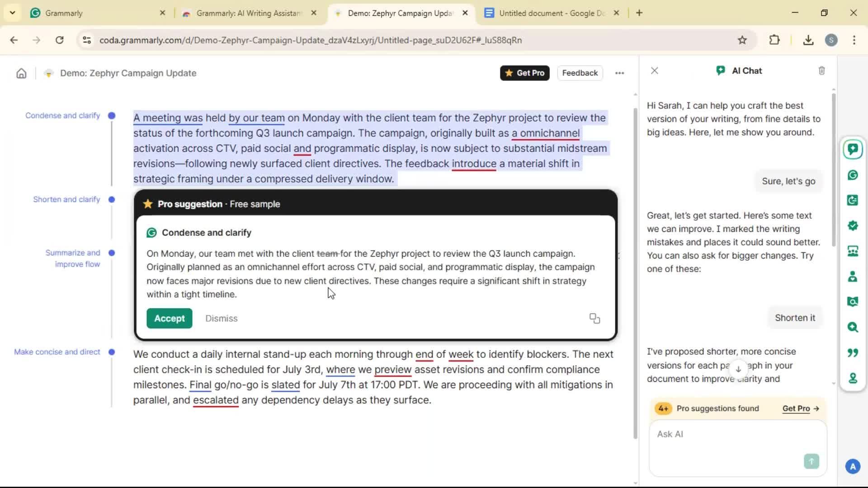
Task: Accept the Condense and clarify suggestion
Action: [169, 319]
